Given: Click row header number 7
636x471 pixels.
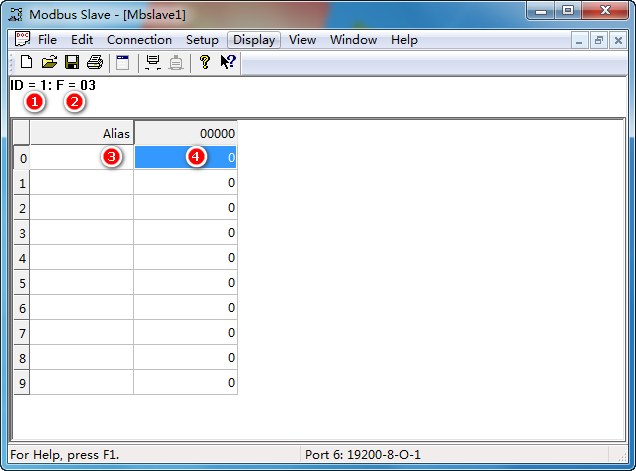Looking at the screenshot, I should click(x=22, y=333).
